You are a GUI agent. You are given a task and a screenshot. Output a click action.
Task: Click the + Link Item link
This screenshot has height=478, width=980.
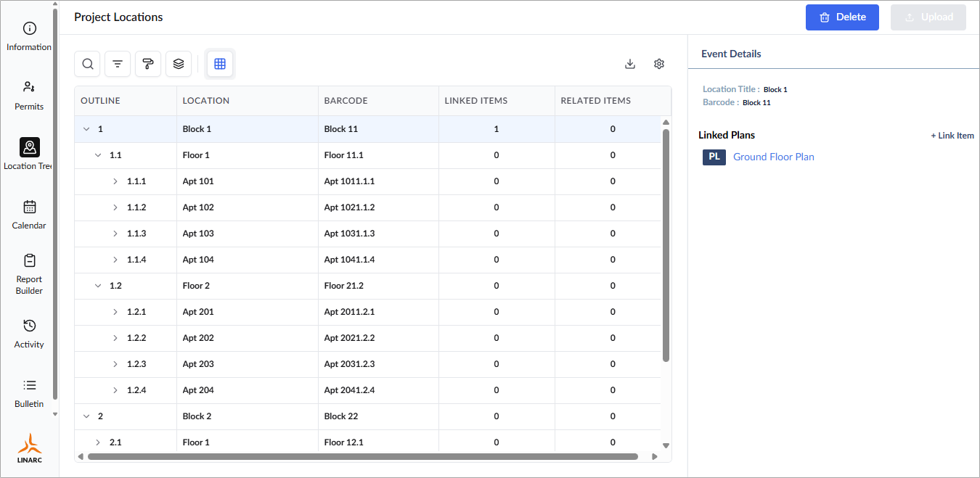point(952,136)
